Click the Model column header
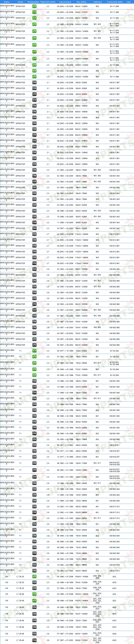This screenshot has width=134, height=644. (20, 2)
